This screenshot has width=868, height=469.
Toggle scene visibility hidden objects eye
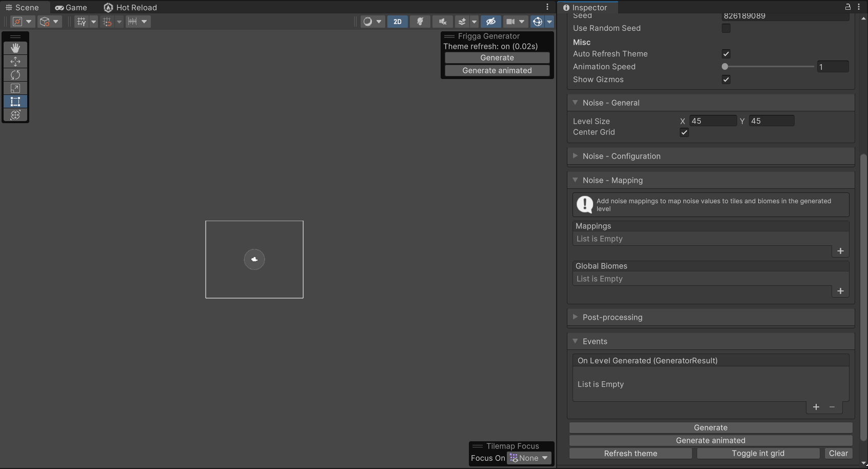coord(491,22)
